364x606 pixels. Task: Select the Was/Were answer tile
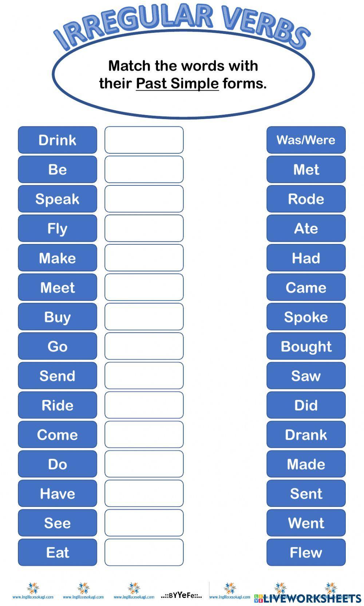coord(306,140)
